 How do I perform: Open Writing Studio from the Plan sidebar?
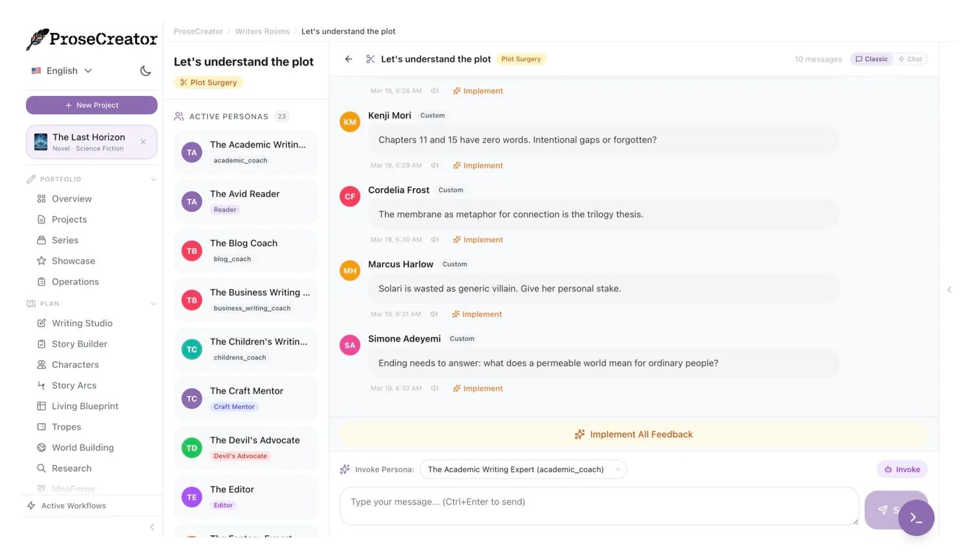[82, 323]
